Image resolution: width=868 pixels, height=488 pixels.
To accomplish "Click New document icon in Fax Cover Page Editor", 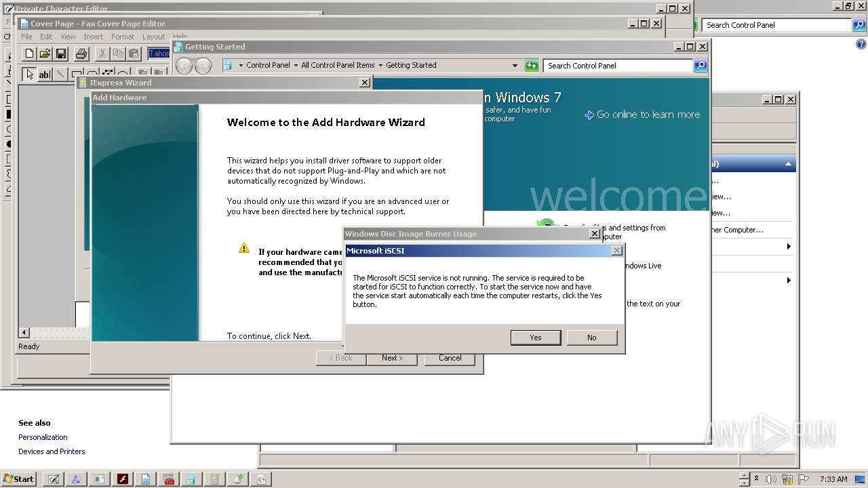I will click(x=29, y=54).
